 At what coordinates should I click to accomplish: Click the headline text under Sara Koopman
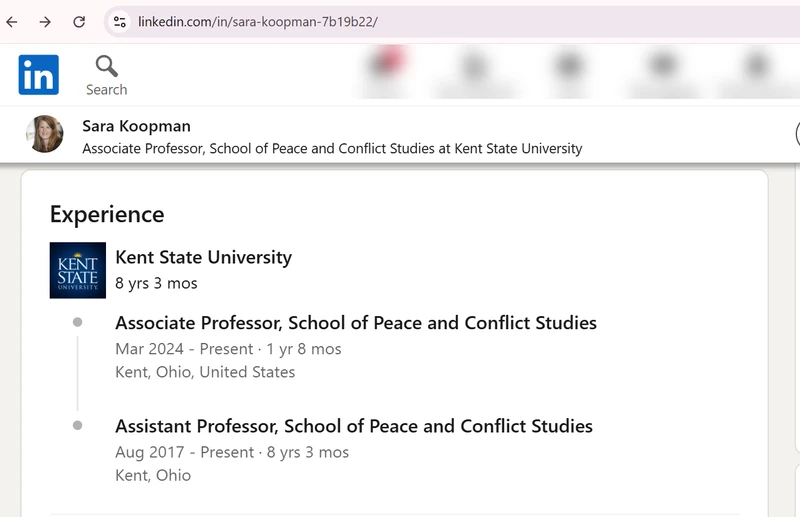[332, 149]
